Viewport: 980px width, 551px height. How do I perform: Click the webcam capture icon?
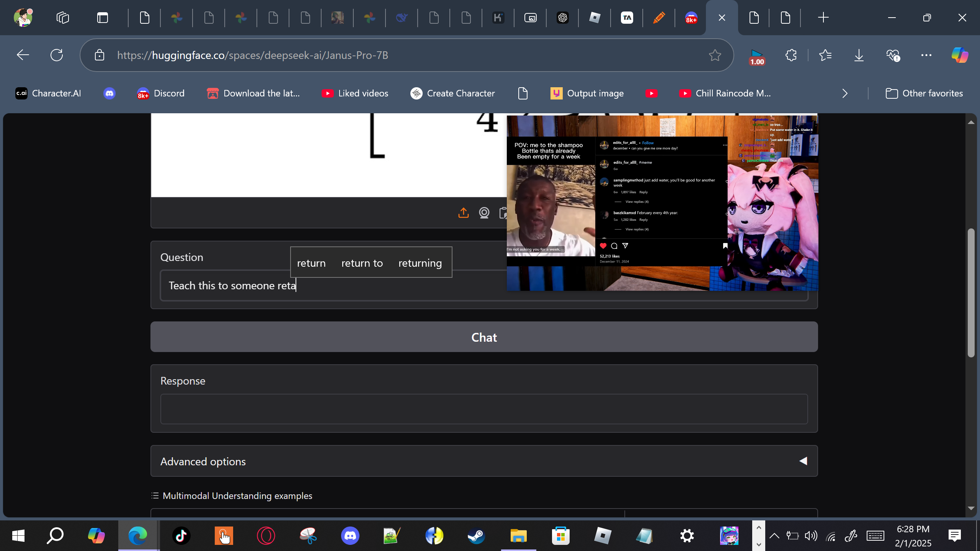[x=484, y=213]
